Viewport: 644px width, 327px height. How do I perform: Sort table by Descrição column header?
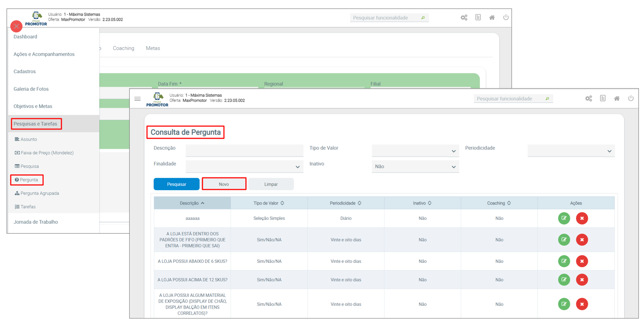pos(192,203)
